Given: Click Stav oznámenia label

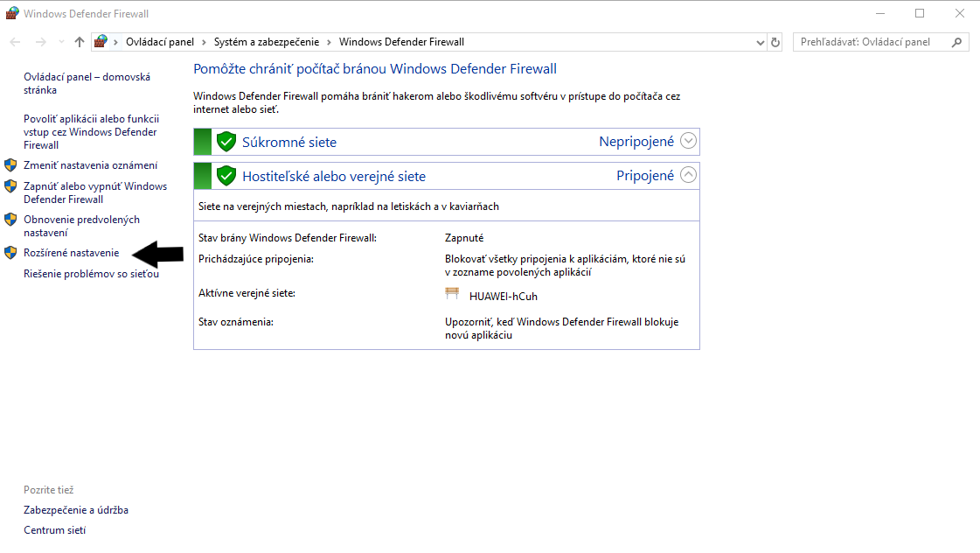Looking at the screenshot, I should [236, 322].
